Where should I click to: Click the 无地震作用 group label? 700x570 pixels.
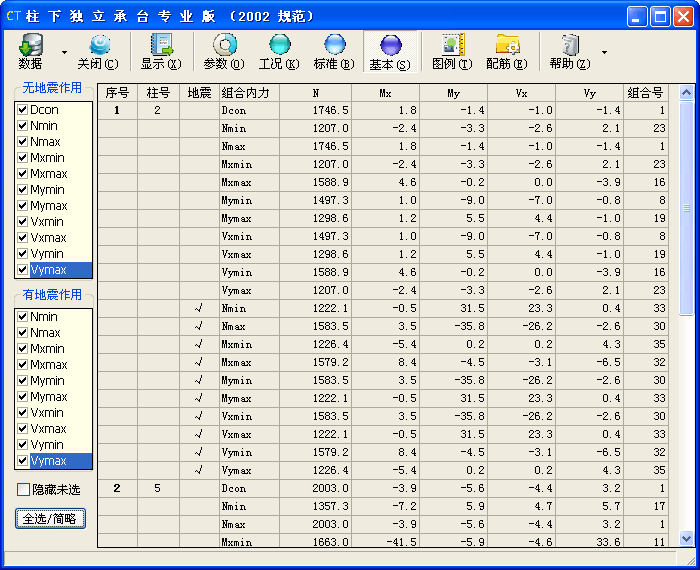pyautogui.click(x=52, y=88)
